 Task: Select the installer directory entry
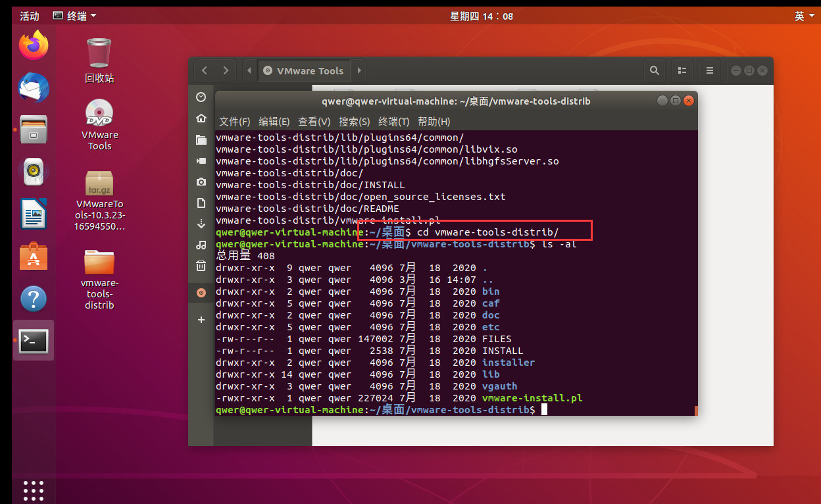509,363
